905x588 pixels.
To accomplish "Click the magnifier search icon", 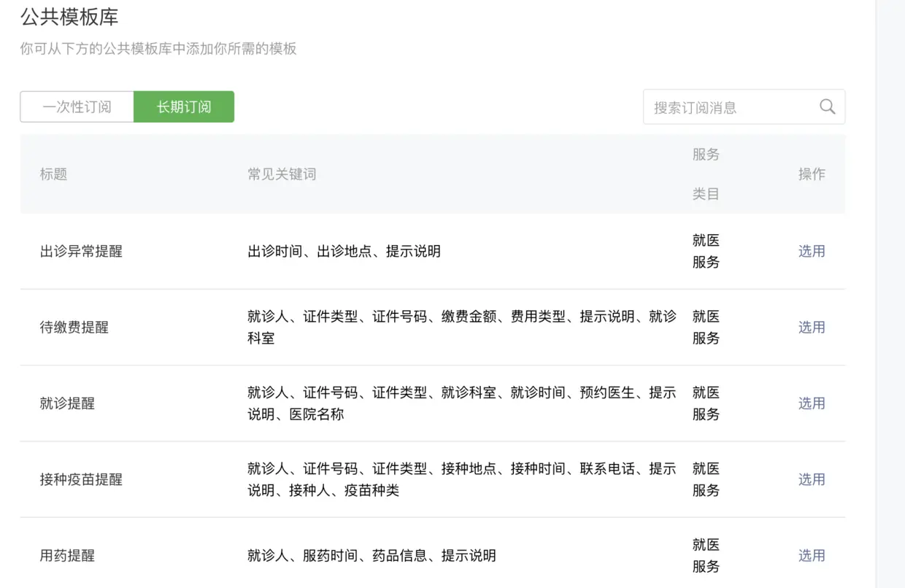I will pos(827,107).
